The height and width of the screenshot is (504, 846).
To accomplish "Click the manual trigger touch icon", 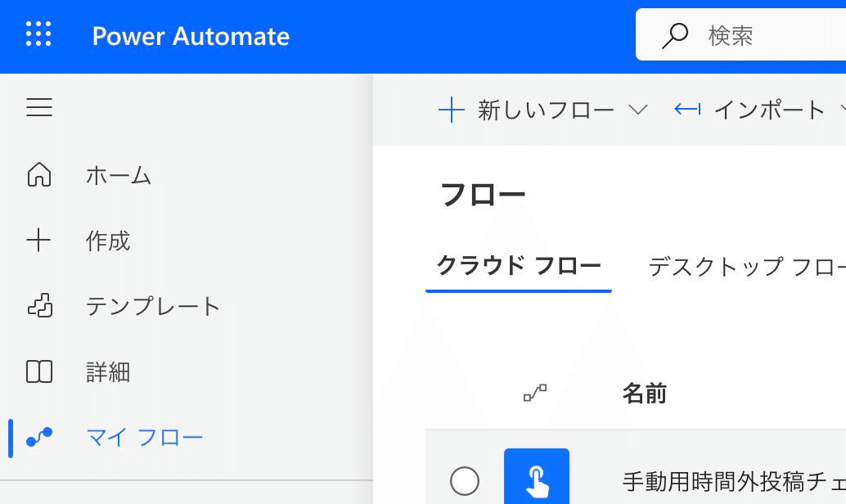I will pyautogui.click(x=536, y=476).
